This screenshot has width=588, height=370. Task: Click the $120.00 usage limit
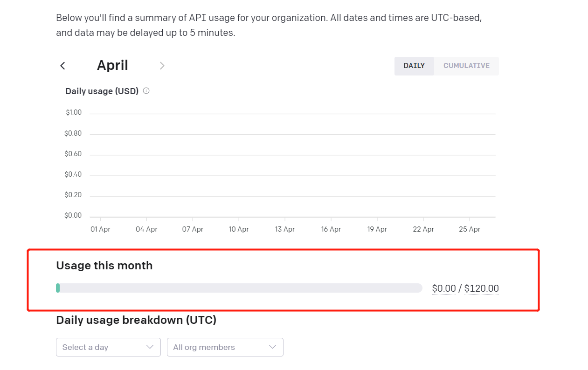(x=481, y=288)
